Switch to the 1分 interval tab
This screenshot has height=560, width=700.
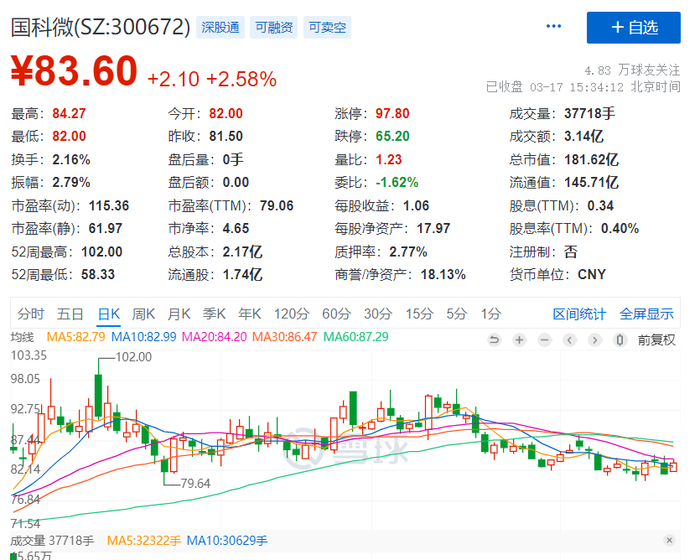tap(491, 314)
